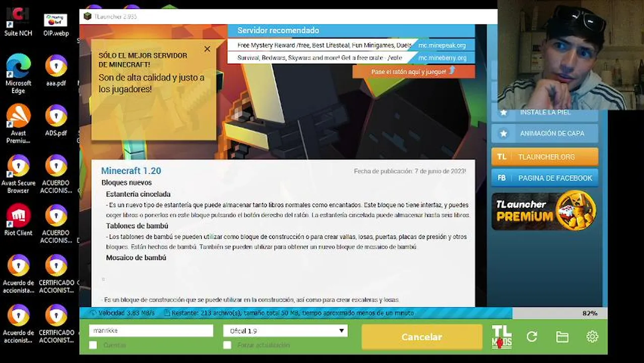Open aaa.pdf desktop file
The height and width of the screenshot is (363, 644).
click(56, 71)
